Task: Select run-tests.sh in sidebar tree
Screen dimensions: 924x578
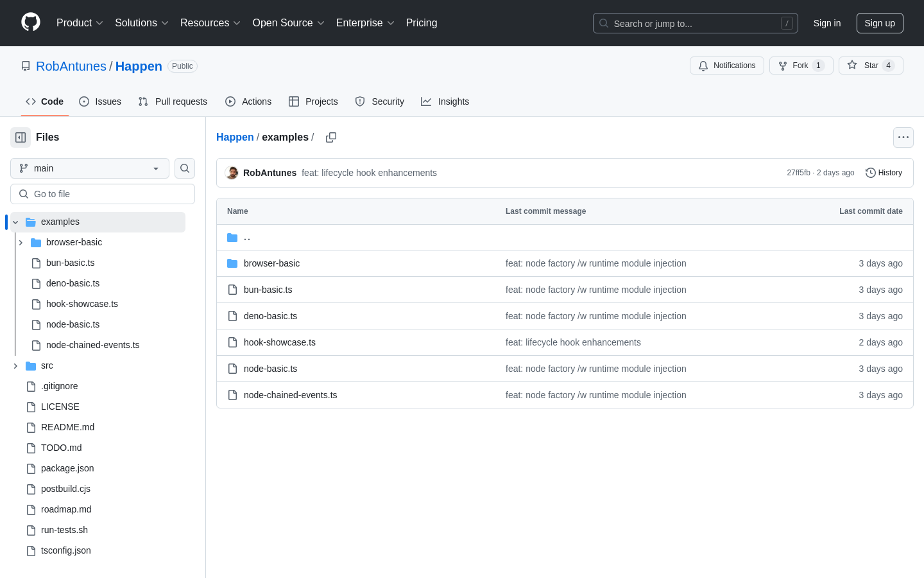Action: (64, 530)
